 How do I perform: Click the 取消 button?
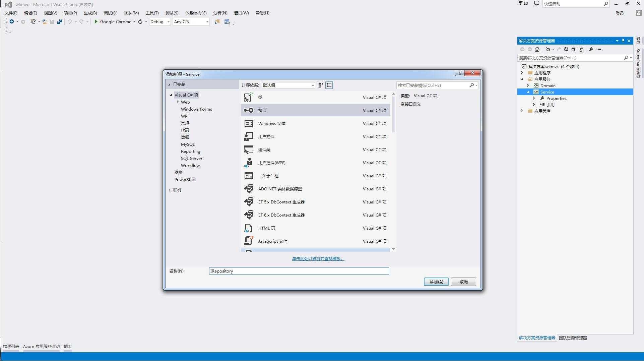(x=463, y=282)
